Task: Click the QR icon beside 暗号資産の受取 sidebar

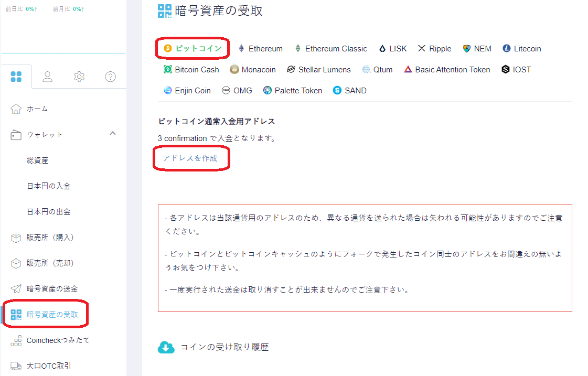Action: (x=16, y=315)
